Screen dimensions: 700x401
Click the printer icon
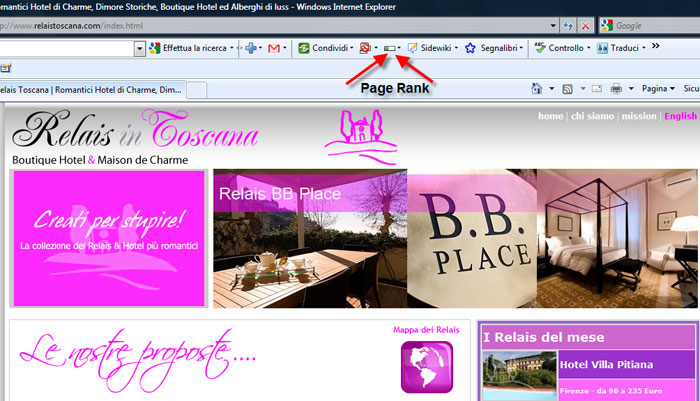coord(617,89)
